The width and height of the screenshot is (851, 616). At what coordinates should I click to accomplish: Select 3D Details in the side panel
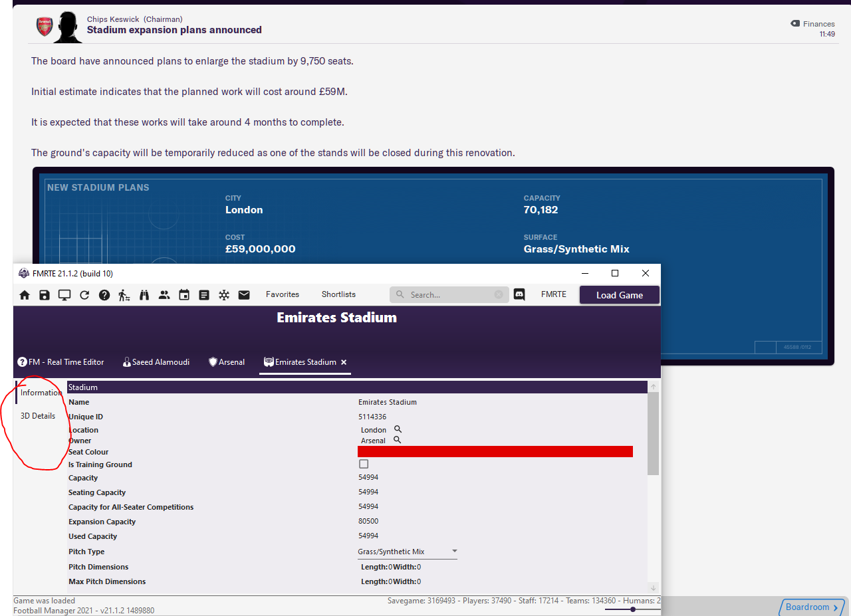(38, 416)
